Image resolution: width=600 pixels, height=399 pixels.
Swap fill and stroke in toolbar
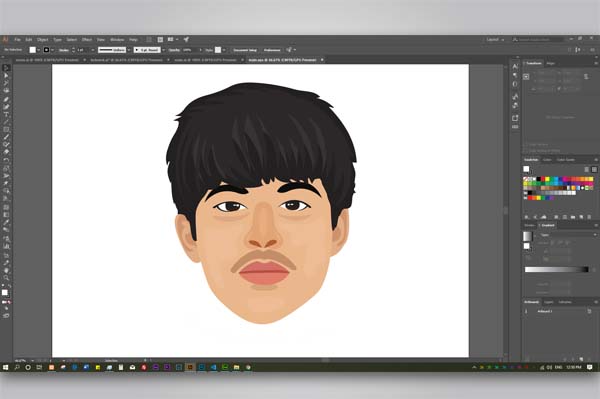click(9, 286)
